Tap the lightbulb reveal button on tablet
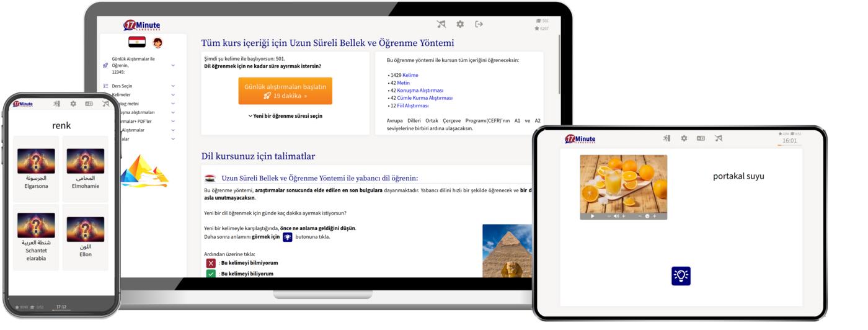The image size is (868, 330). click(681, 276)
